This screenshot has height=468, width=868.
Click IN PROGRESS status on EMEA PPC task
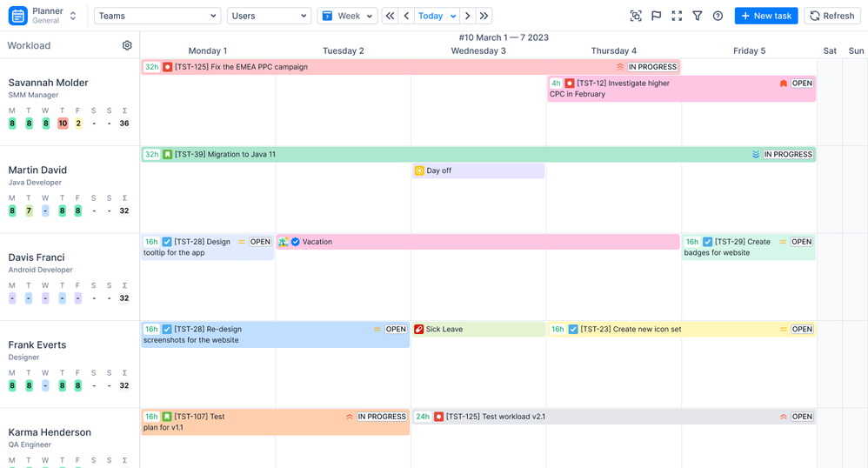click(652, 67)
